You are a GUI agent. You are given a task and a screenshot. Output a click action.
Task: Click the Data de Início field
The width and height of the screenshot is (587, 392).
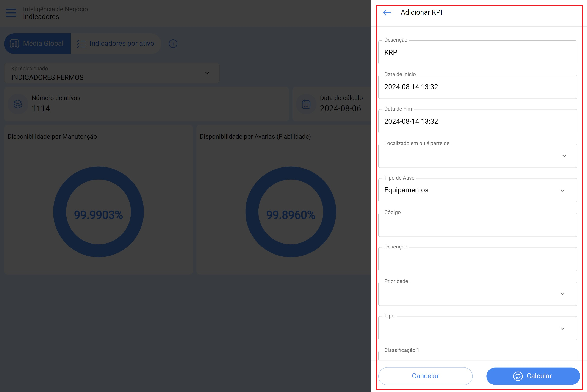[477, 87]
